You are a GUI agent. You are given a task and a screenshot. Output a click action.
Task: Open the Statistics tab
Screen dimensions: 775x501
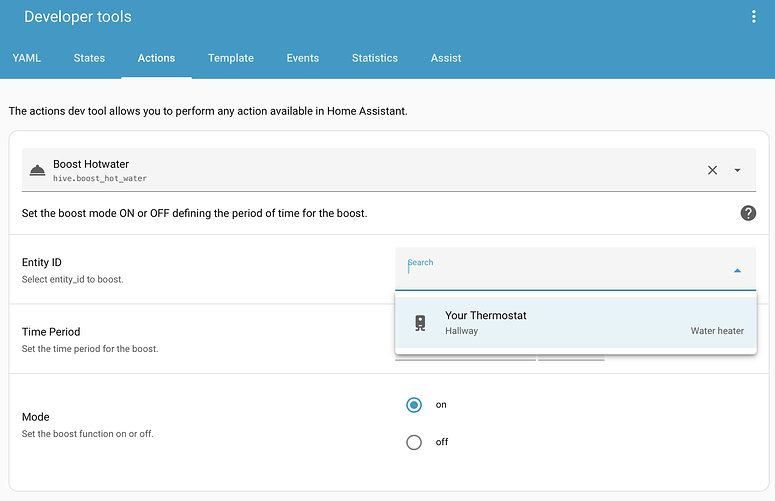click(375, 58)
